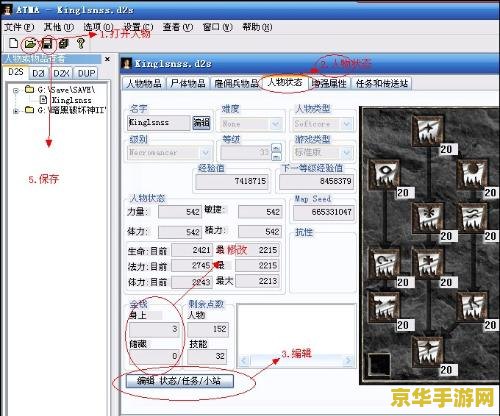This screenshot has width=500, height=416.
Task: Click the 编辑 状态/任务/小站 button
Action: click(179, 381)
